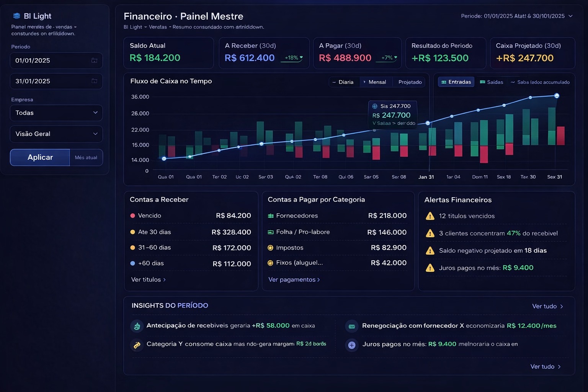Screen dimensions: 588x392
Task: Click warning icon beside 12 titulos vencidos
Action: [x=430, y=216]
